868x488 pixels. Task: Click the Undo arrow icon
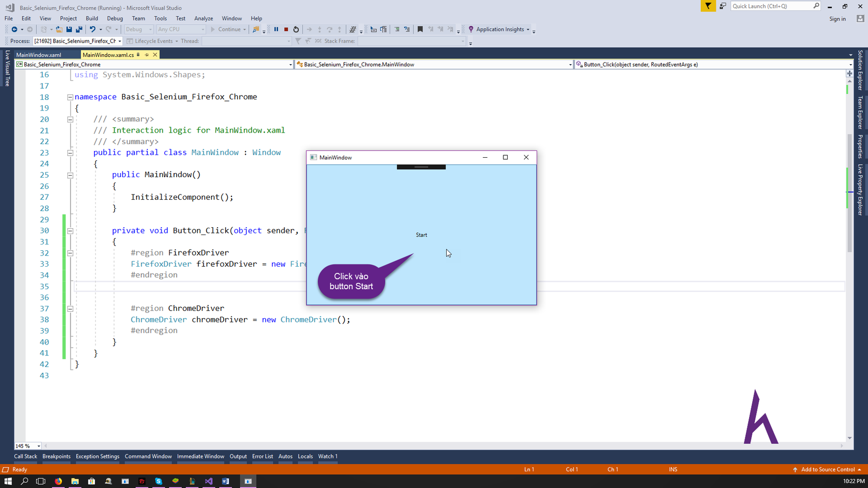pos(92,29)
